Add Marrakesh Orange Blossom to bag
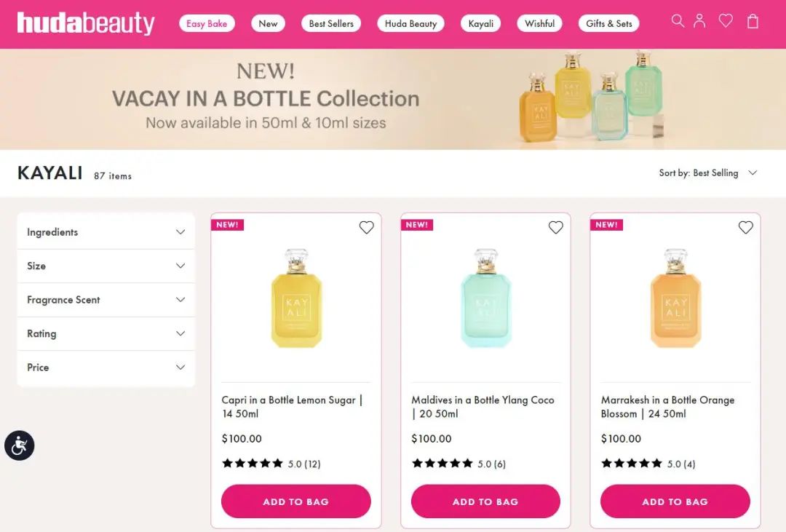786x532 pixels. [x=675, y=501]
